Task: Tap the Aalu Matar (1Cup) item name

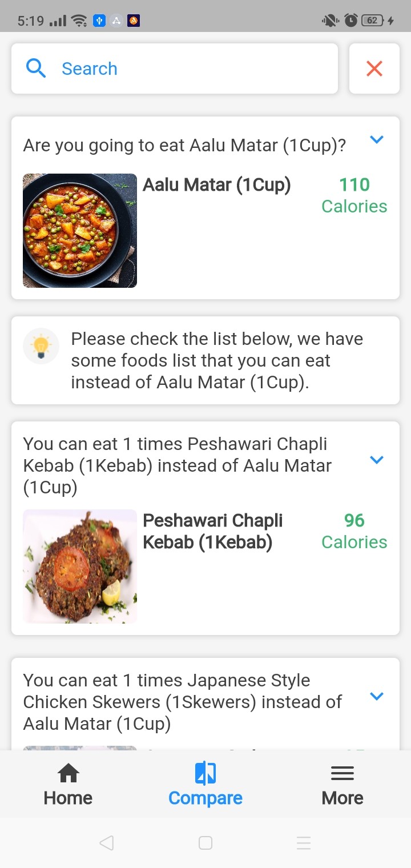Action: pos(217,185)
